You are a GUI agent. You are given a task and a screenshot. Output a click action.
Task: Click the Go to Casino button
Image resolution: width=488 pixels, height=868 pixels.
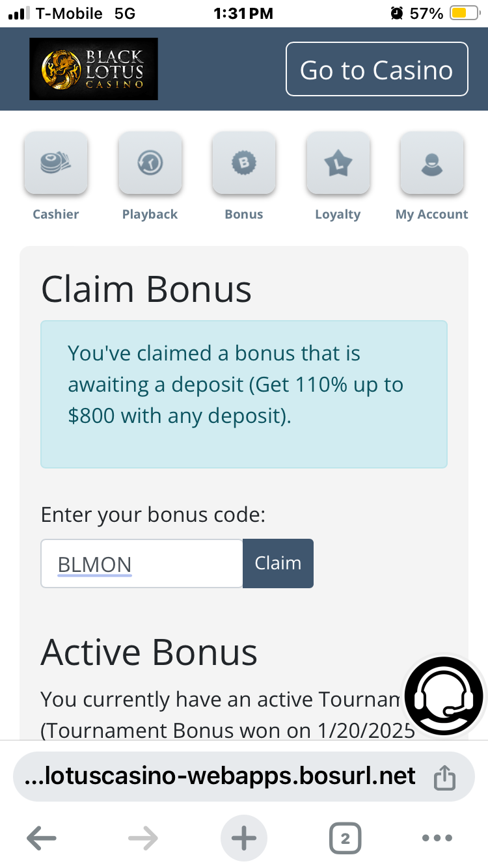(377, 70)
